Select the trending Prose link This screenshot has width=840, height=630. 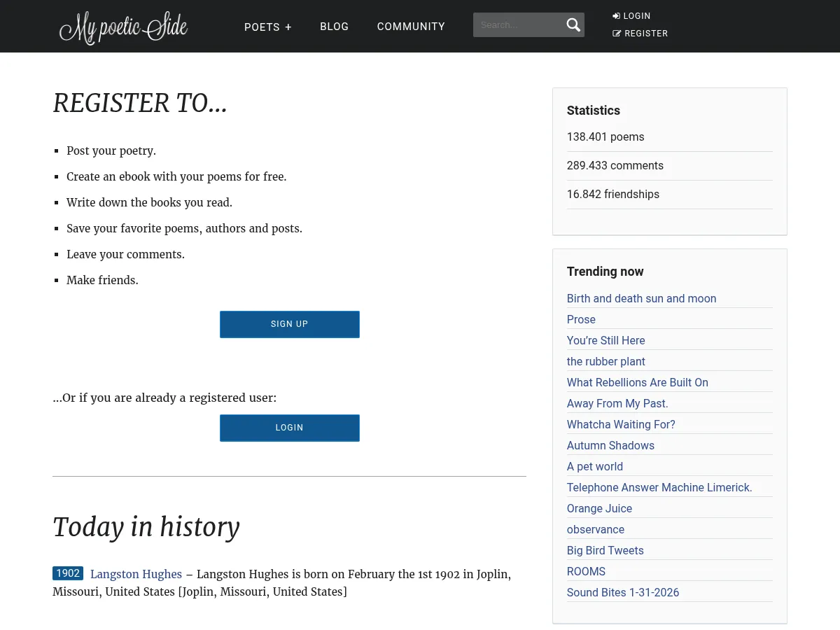pos(581,319)
